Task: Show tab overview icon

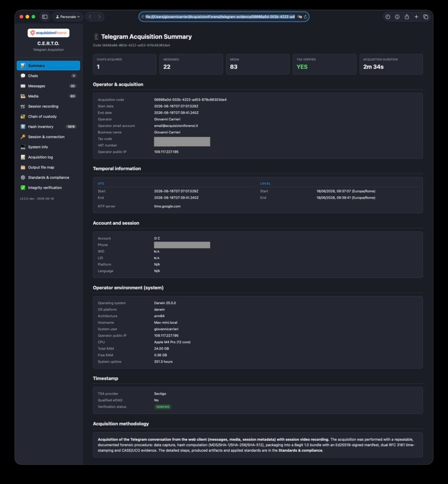Action: pyautogui.click(x=426, y=17)
